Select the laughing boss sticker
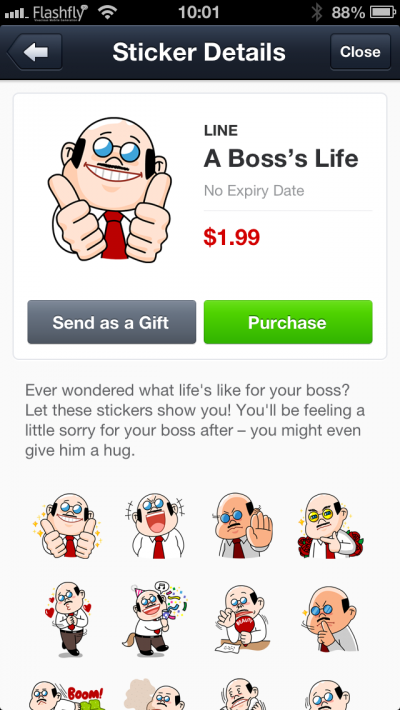 [x=155, y=526]
